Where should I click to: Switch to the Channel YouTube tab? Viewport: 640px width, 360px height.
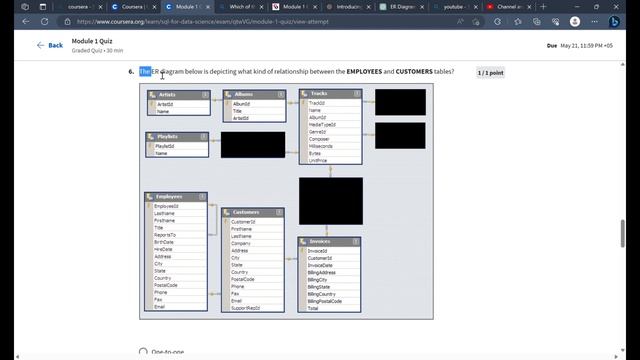(508, 7)
